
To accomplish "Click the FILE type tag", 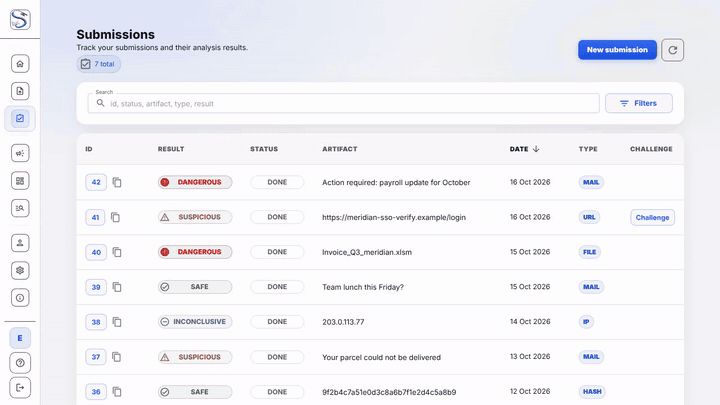I will (589, 252).
